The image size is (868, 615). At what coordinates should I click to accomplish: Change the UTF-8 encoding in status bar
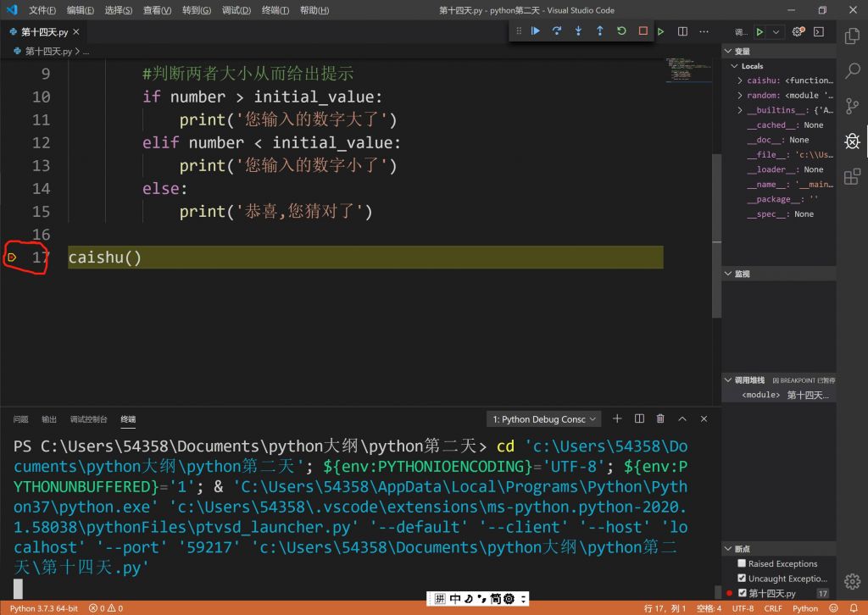click(743, 608)
